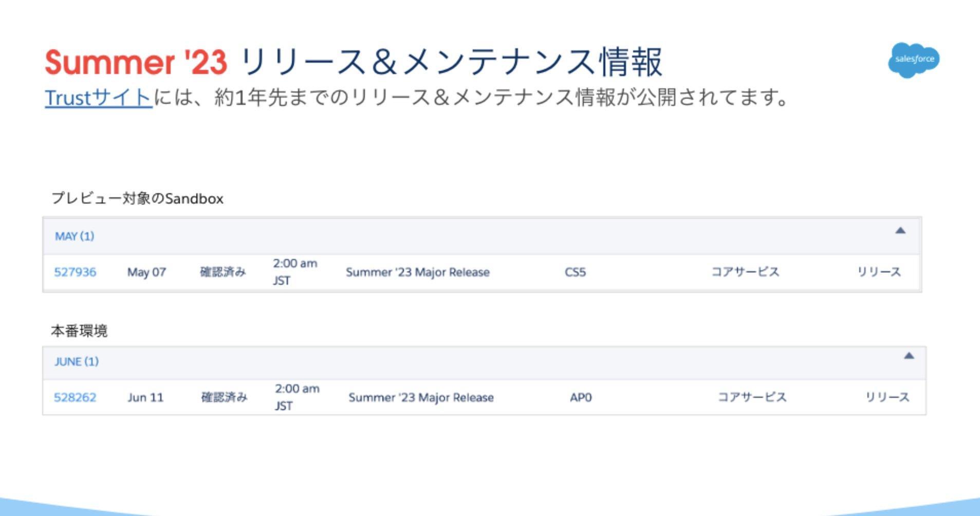
Task: Click コアサービス in the CS5 row
Action: [745, 272]
